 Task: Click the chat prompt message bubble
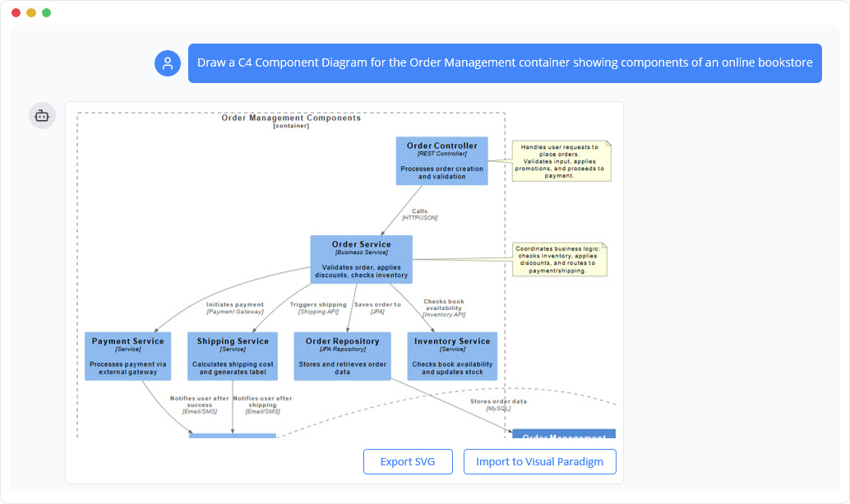[x=505, y=62]
